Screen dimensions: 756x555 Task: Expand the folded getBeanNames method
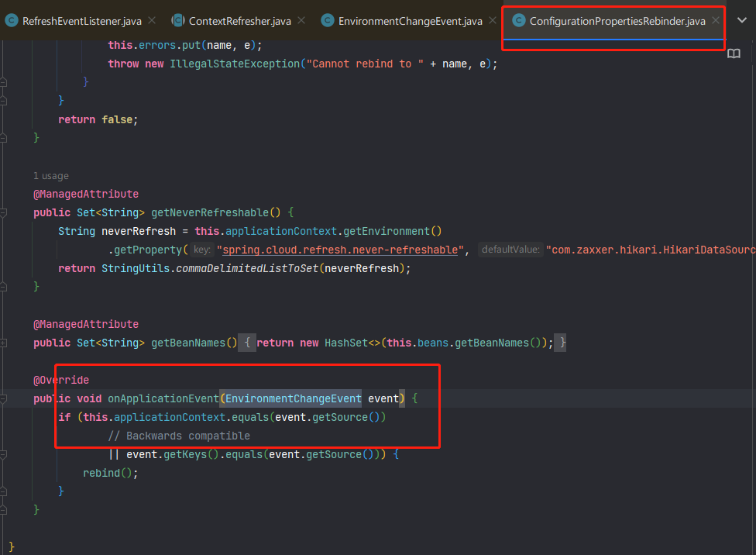coord(3,343)
